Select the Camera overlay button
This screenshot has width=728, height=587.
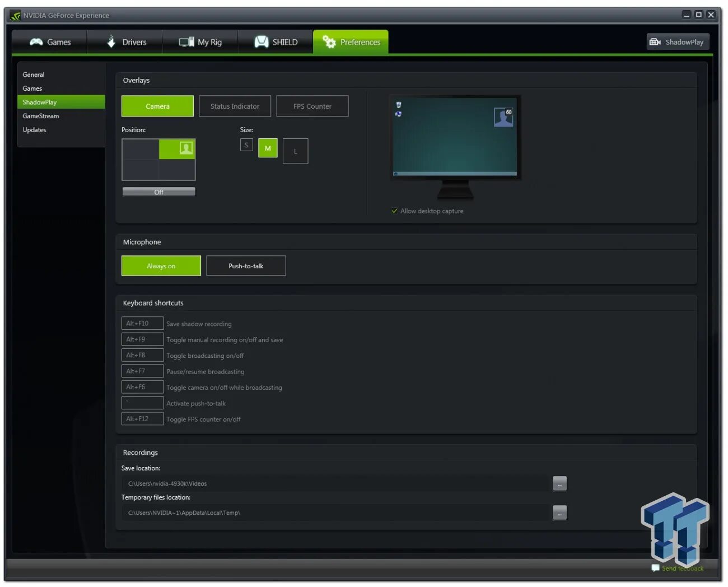click(x=157, y=106)
